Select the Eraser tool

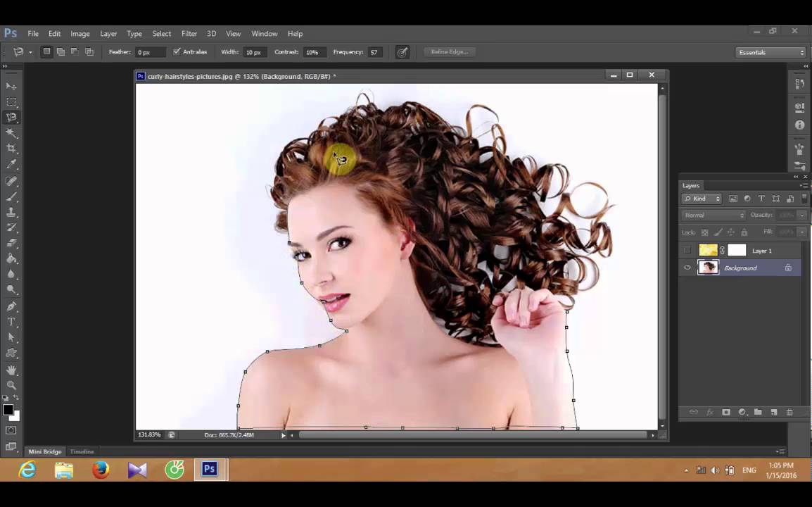point(11,243)
